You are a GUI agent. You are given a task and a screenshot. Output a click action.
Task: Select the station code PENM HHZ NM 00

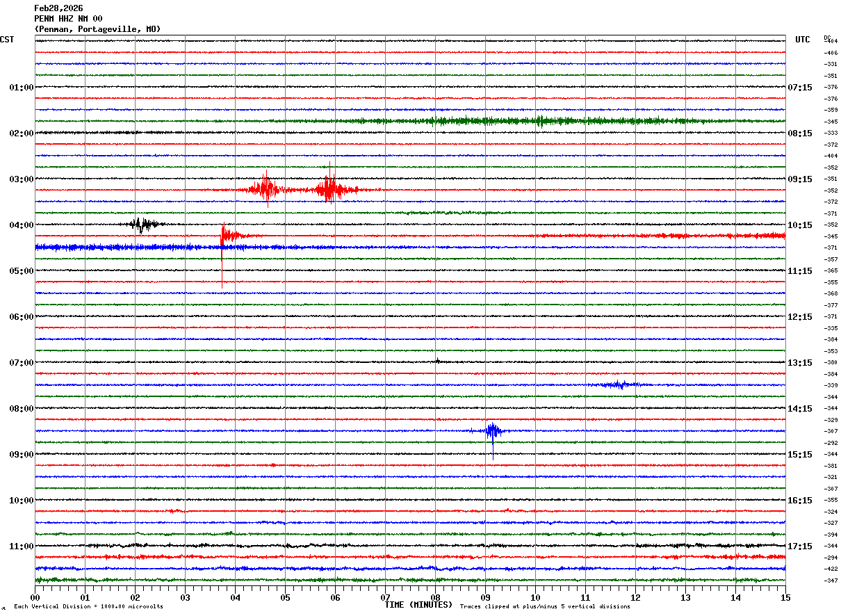tap(68, 19)
